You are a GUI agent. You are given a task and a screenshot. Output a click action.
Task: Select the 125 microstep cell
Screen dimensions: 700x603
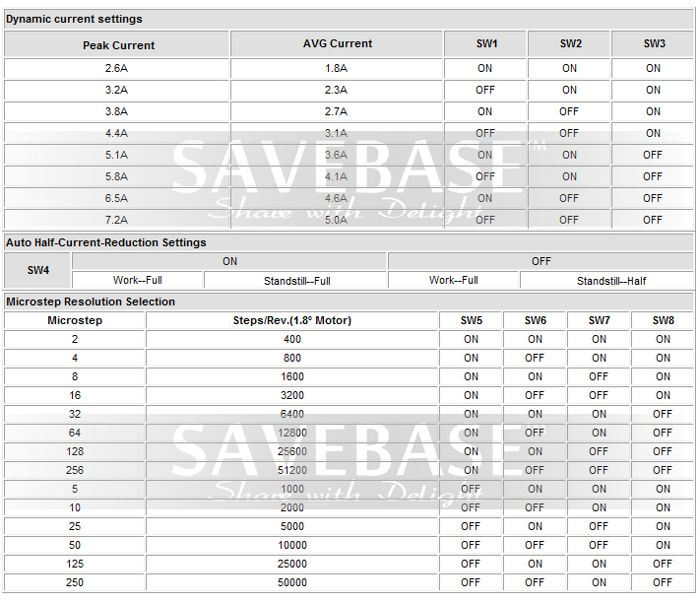(x=75, y=564)
